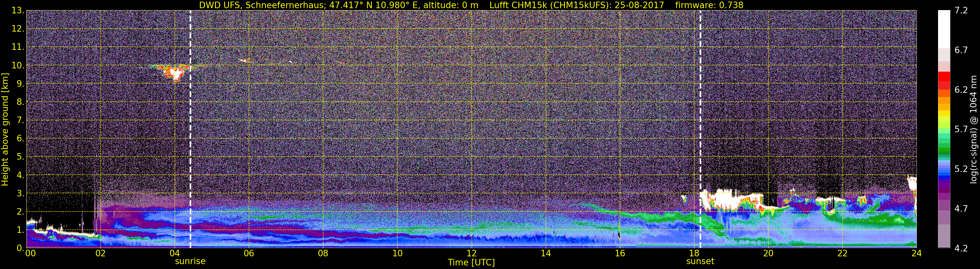This screenshot has width=980, height=269.
Task: Click the time-axis tick label "06"
Action: coord(249,254)
